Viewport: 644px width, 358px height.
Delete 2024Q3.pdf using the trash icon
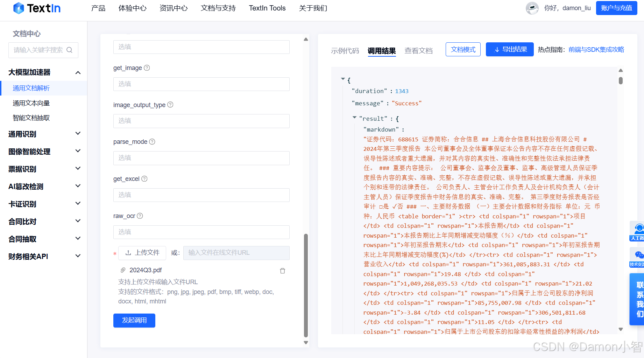(x=283, y=271)
